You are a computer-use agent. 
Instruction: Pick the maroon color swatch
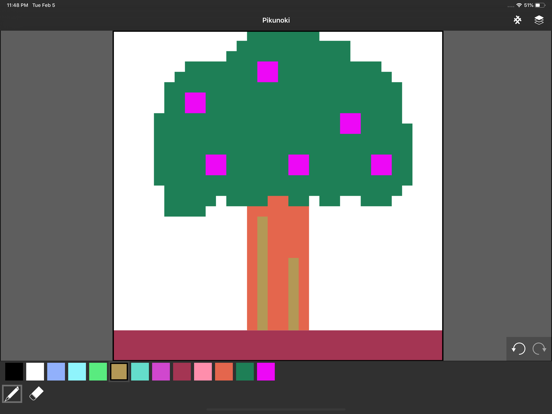pos(182,372)
